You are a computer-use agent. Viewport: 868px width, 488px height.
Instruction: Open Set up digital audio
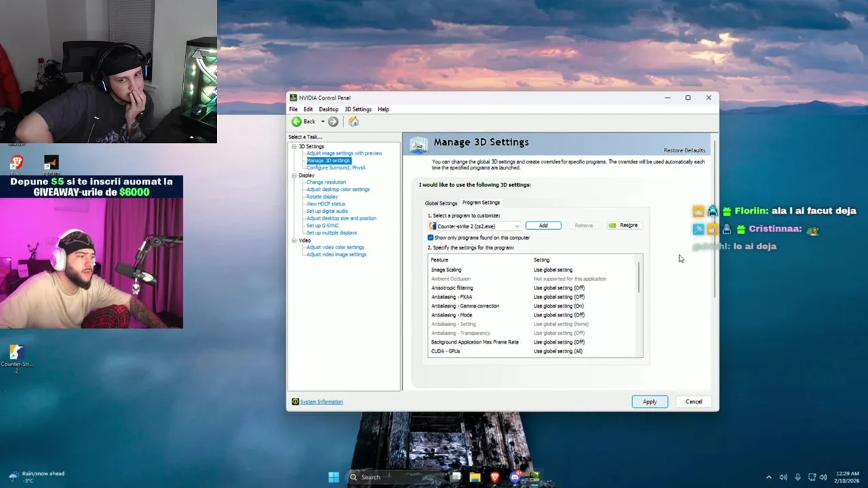[x=327, y=211]
